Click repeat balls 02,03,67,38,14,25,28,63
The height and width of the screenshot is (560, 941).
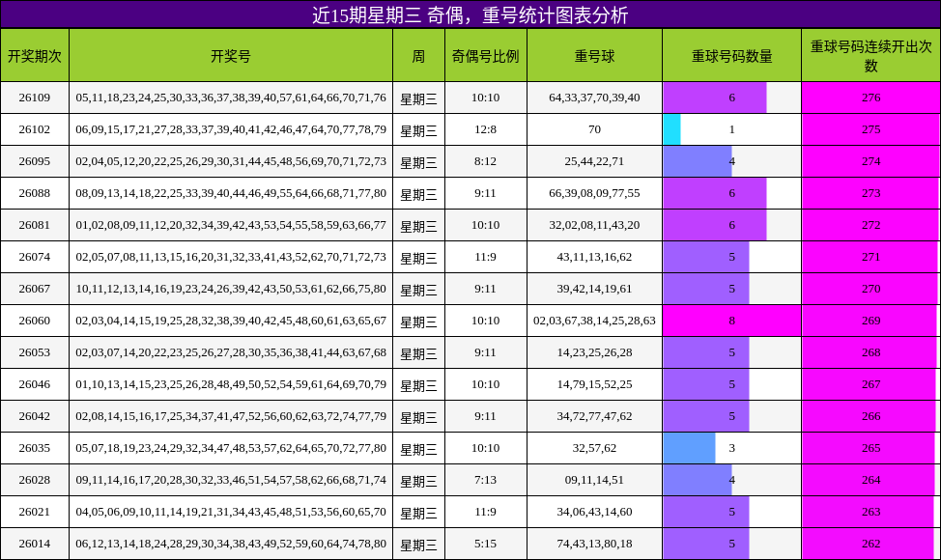[595, 321]
